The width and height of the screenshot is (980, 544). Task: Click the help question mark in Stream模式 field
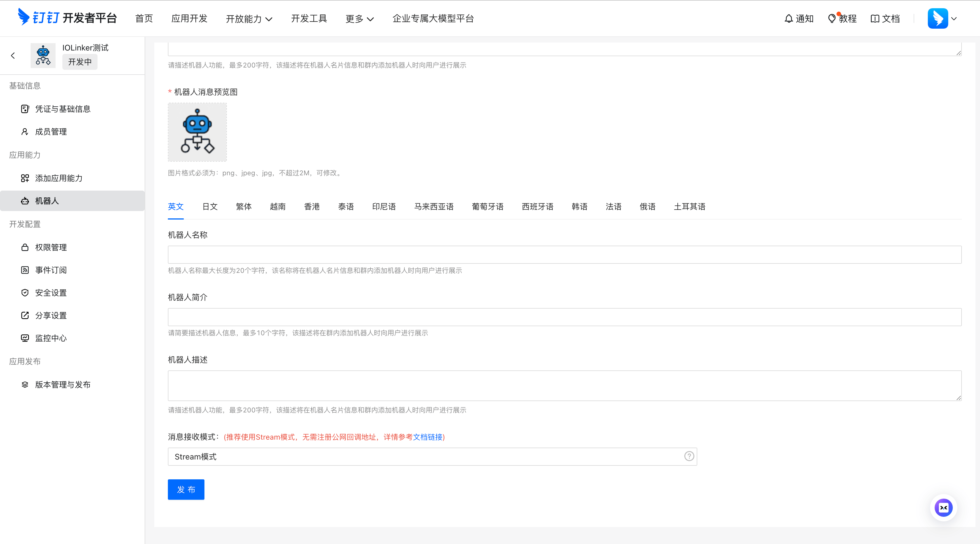(689, 456)
